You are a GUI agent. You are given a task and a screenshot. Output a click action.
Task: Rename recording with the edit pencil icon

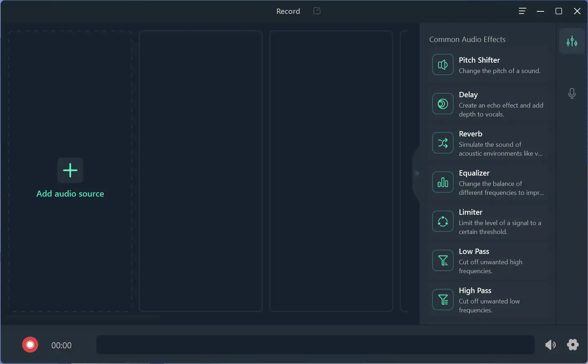(x=317, y=11)
